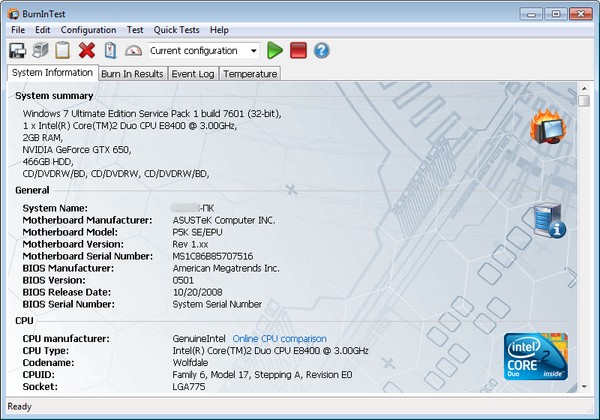This screenshot has height=420, width=600.
Task: Open the test preferences checklist icon
Action: pyautogui.click(x=110, y=50)
